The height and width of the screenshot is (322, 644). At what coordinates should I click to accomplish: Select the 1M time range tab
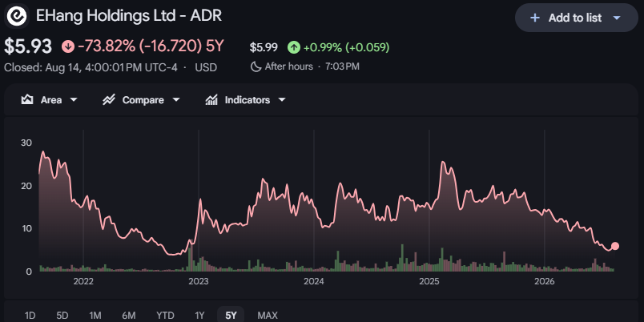(95, 315)
